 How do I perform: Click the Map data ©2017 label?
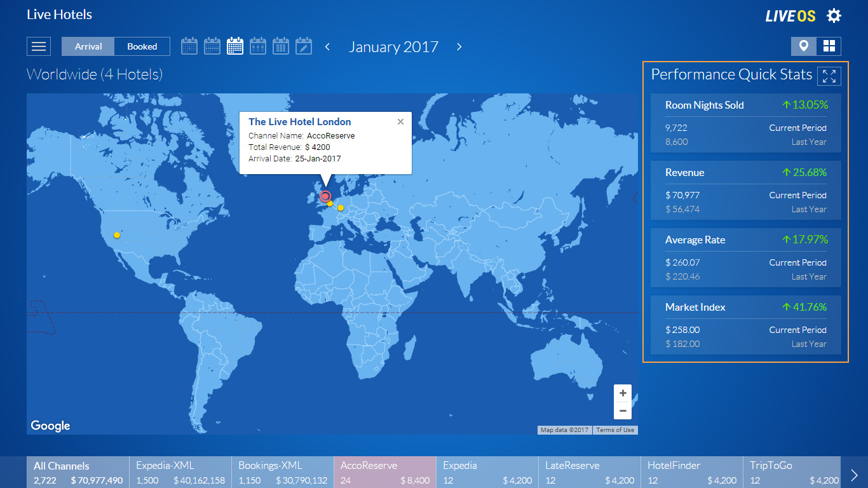(565, 430)
